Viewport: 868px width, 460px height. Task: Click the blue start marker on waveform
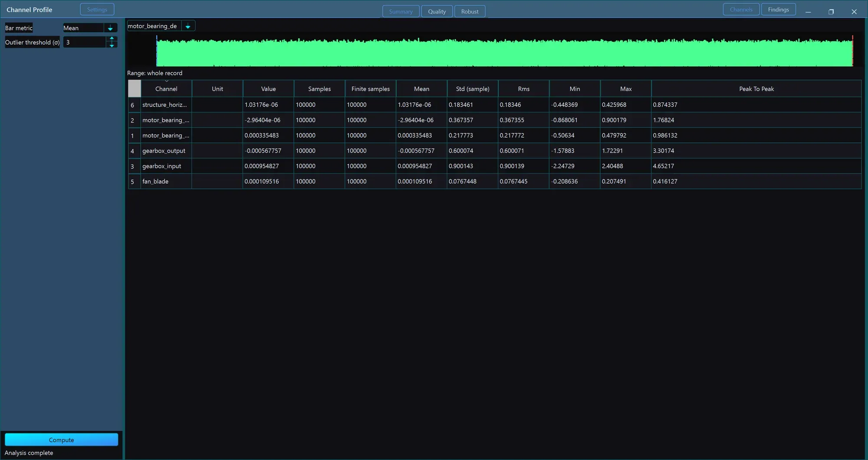tap(157, 51)
